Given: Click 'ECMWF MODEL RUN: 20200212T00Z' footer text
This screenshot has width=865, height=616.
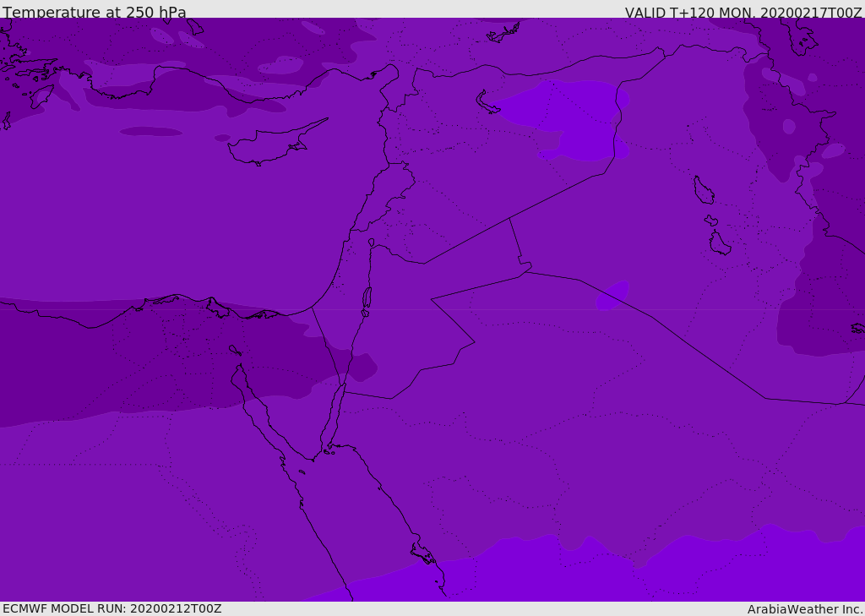Looking at the screenshot, I should (112, 608).
